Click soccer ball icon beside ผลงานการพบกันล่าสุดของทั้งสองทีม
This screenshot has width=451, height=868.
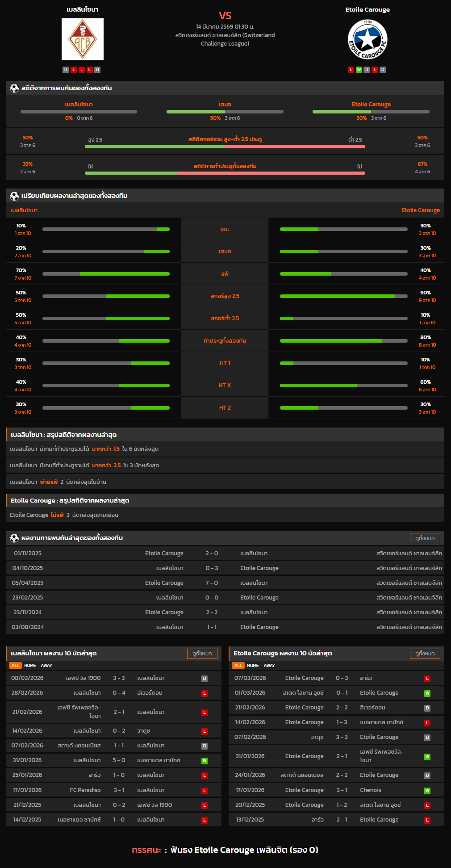(x=14, y=538)
